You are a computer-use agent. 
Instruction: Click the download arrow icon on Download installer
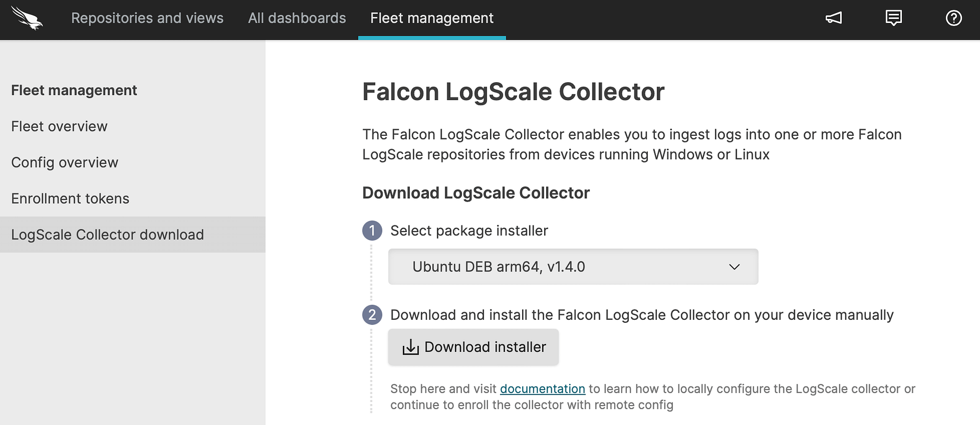410,347
